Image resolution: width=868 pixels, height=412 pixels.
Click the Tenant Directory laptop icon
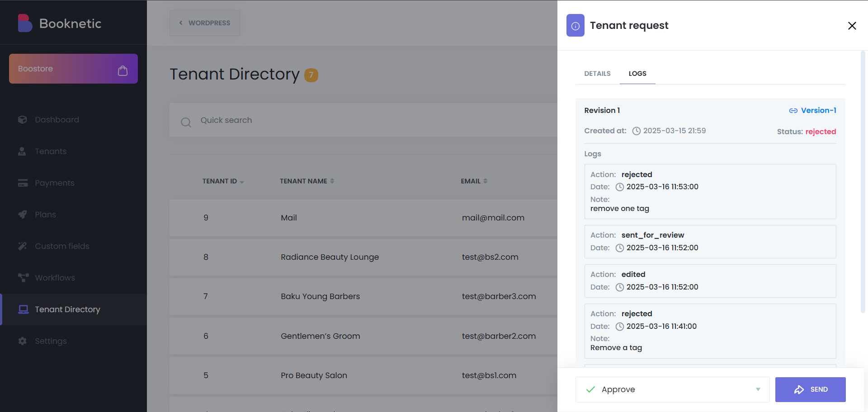coord(24,309)
